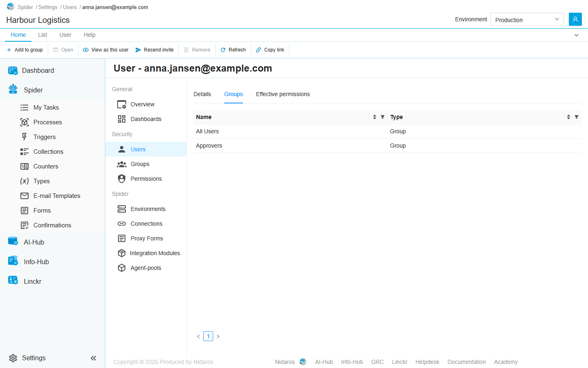Image resolution: width=588 pixels, height=368 pixels.
Task: Click the Info-Hub icon
Action: pos(13,261)
